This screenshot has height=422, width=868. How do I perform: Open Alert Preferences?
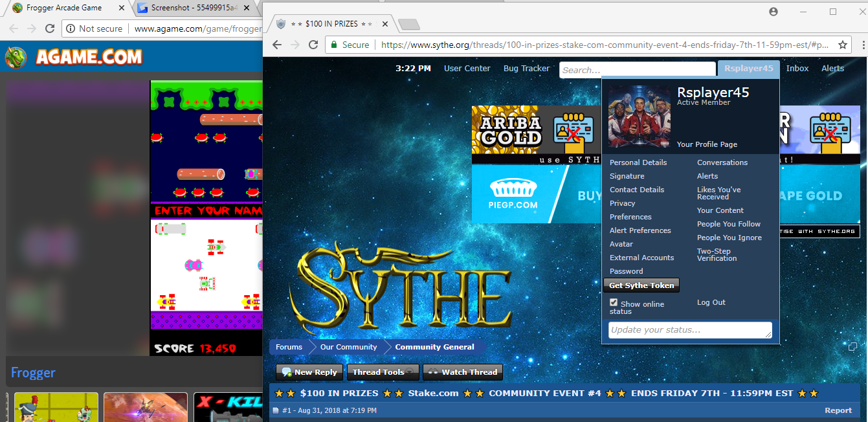pos(640,230)
